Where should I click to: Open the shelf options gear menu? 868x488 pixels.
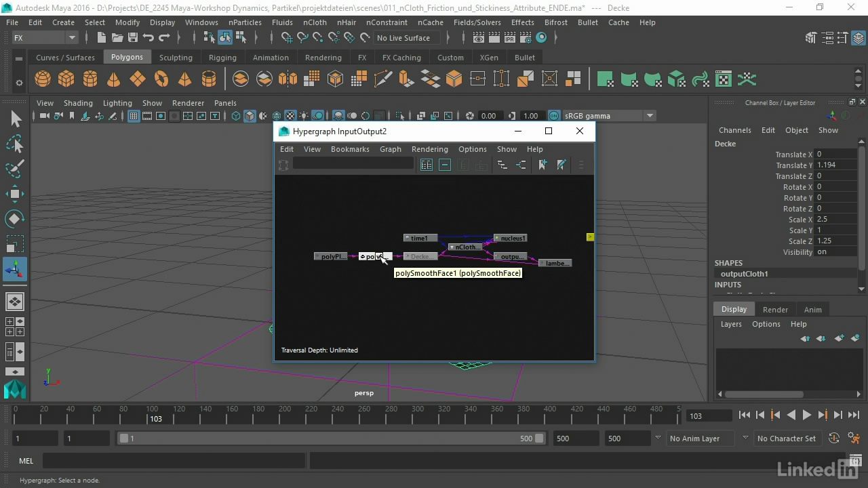tap(19, 83)
